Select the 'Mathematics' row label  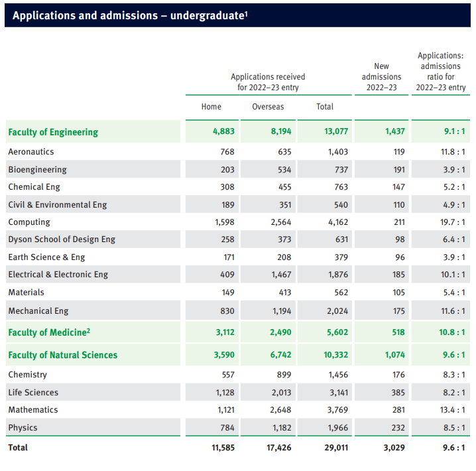32,410
